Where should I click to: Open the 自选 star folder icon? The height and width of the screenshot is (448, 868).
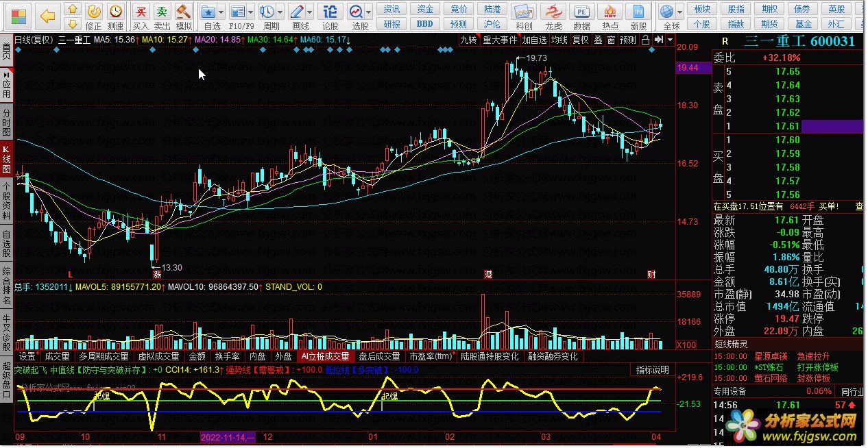coord(209,12)
